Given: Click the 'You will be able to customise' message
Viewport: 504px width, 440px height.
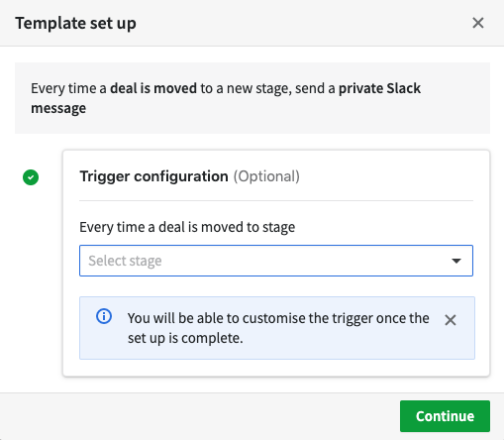Looking at the screenshot, I should click(x=278, y=318).
